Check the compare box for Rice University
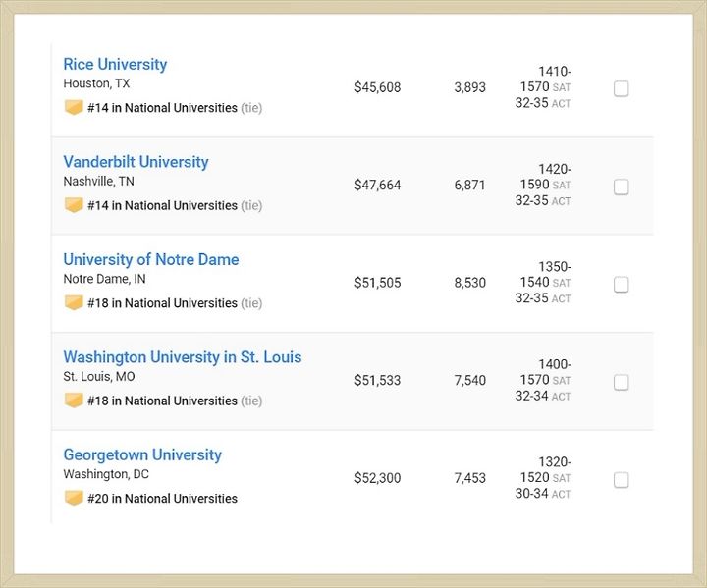707x588 pixels. coord(621,88)
